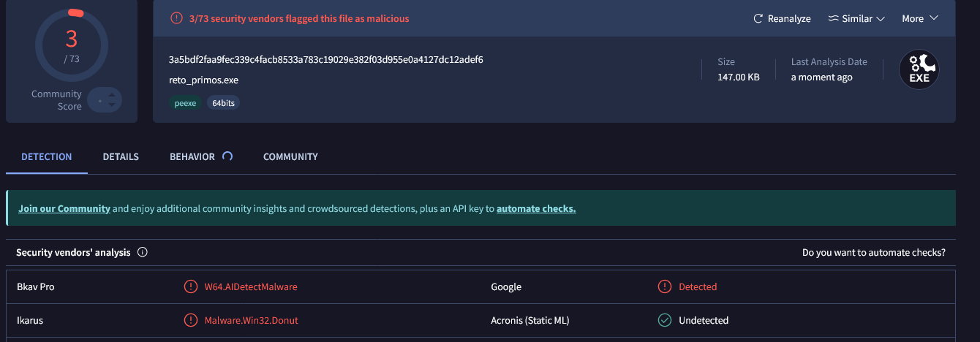Click the Security vendors' analysis heading
The width and height of the screenshot is (980, 342).
73,252
